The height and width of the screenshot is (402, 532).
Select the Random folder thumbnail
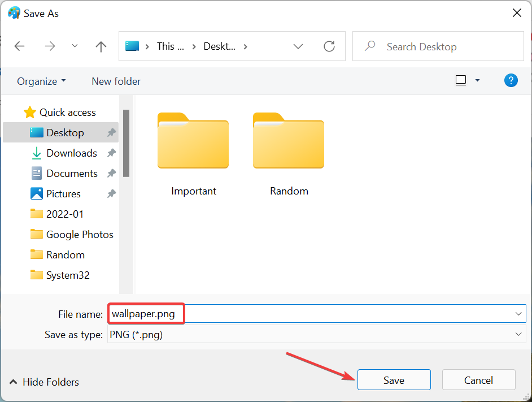289,141
